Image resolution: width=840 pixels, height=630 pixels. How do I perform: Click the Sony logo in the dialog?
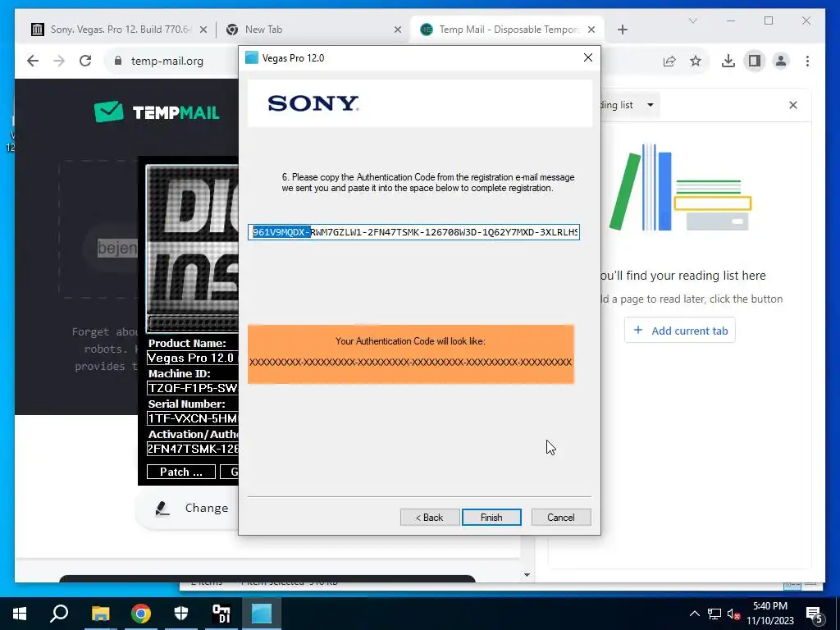(313, 103)
